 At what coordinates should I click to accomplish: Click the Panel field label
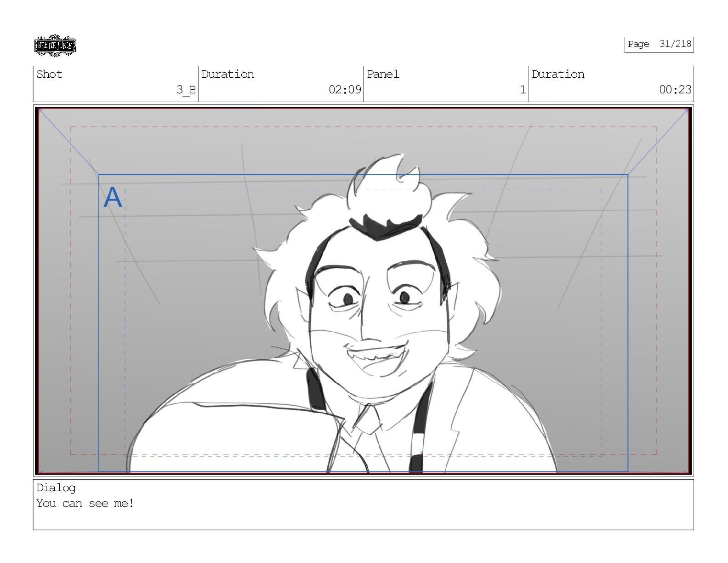383,74
